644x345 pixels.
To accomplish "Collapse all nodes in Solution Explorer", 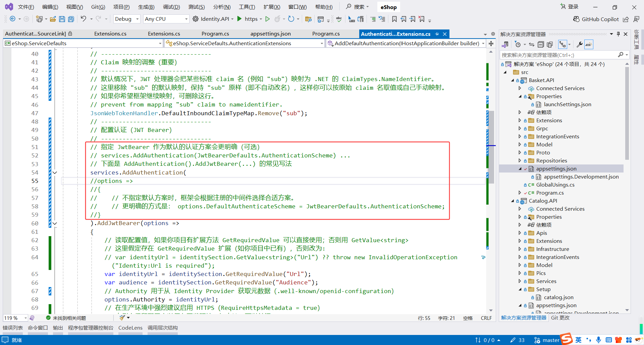I will tap(541, 44).
